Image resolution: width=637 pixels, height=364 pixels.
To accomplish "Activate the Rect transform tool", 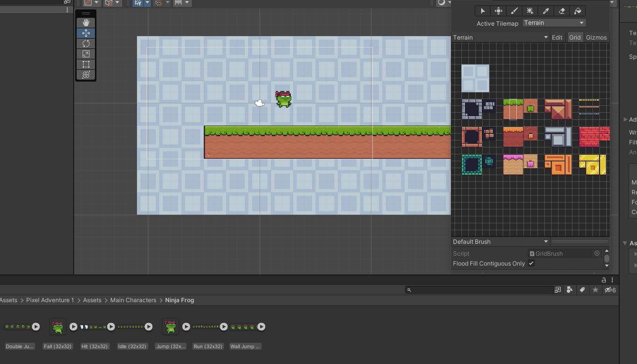I will click(86, 64).
